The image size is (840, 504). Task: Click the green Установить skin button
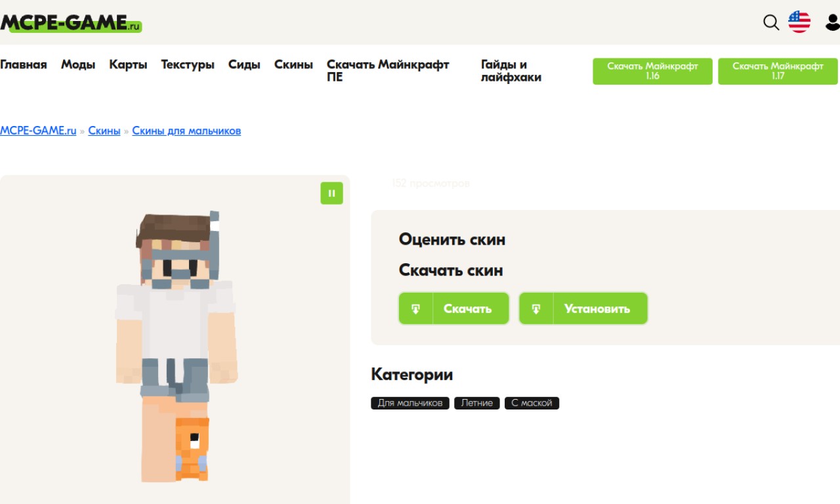[583, 308]
